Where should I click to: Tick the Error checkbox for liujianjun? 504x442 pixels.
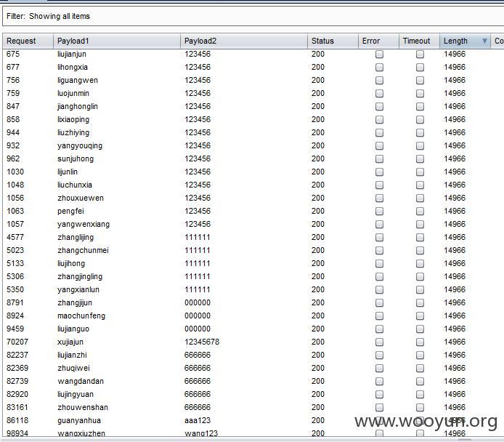pyautogui.click(x=379, y=54)
